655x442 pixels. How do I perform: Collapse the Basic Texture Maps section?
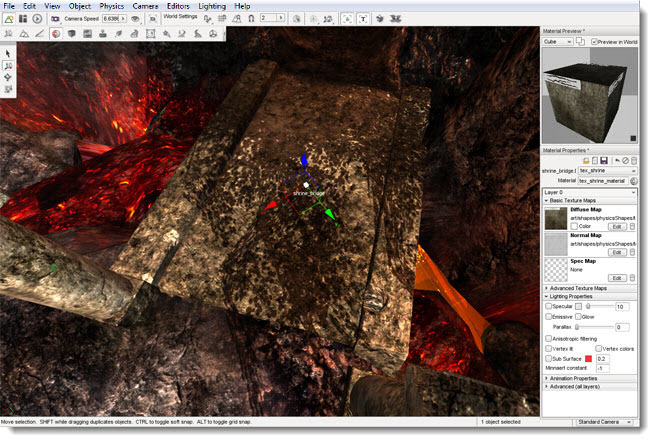click(590, 201)
